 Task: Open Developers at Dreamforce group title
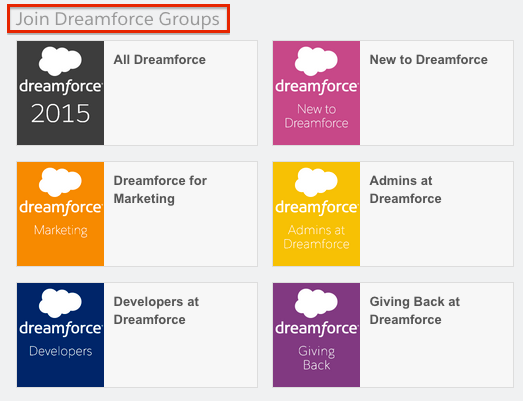[x=156, y=311]
